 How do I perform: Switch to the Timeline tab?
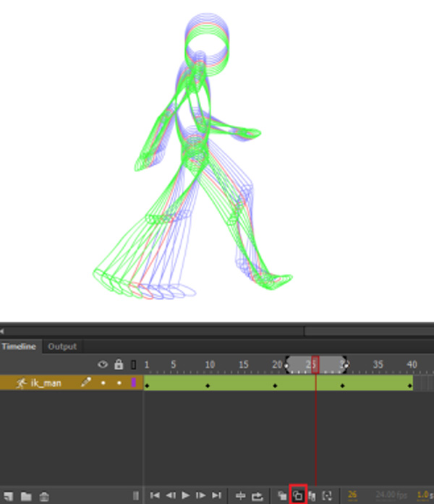[19, 346]
